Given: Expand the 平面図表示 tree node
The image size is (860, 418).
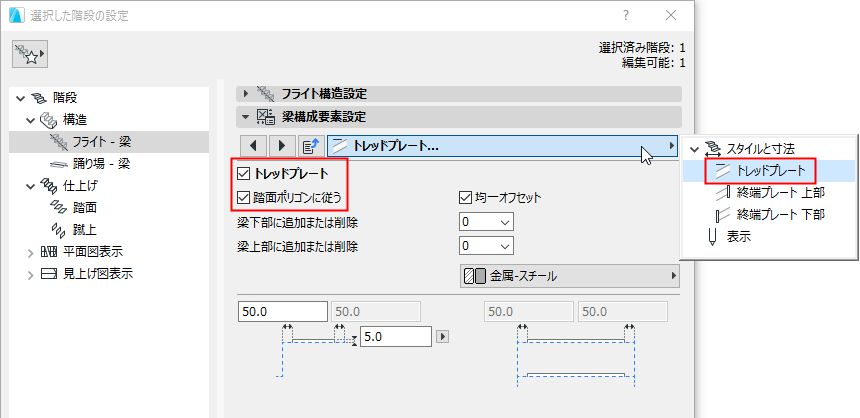Looking at the screenshot, I should pyautogui.click(x=31, y=252).
